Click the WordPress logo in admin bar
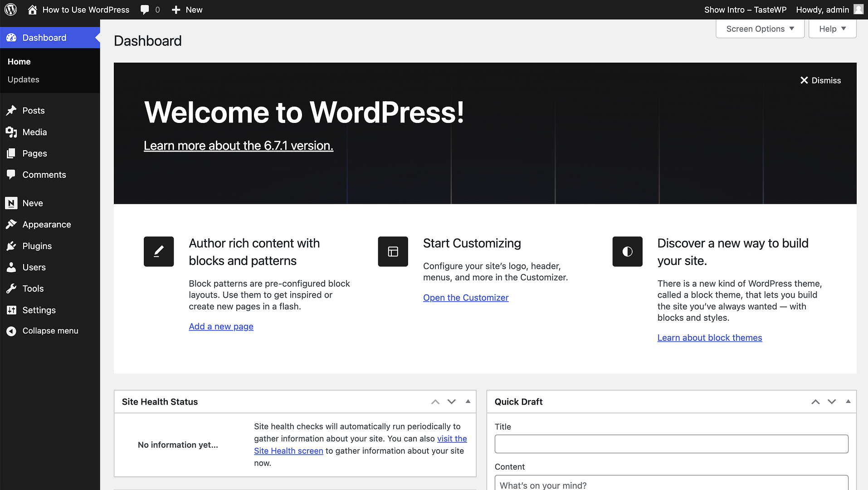The image size is (868, 490). point(10,9)
